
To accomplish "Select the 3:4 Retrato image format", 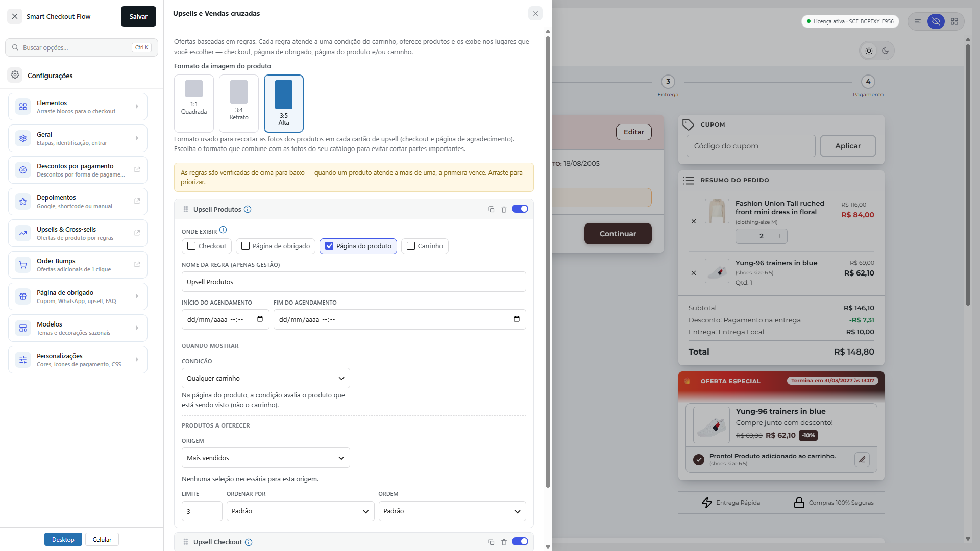I will pos(239,104).
